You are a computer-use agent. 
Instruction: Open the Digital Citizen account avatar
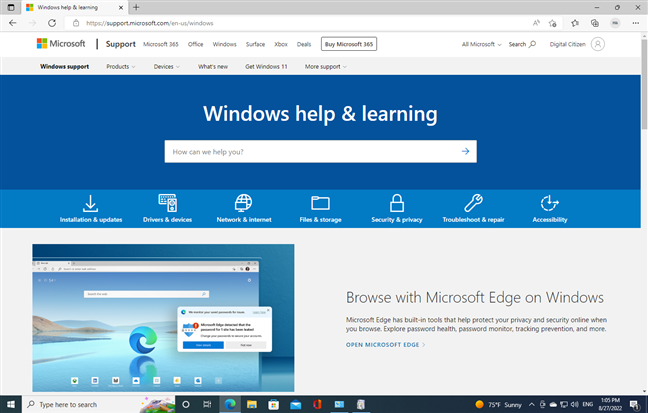(x=598, y=44)
